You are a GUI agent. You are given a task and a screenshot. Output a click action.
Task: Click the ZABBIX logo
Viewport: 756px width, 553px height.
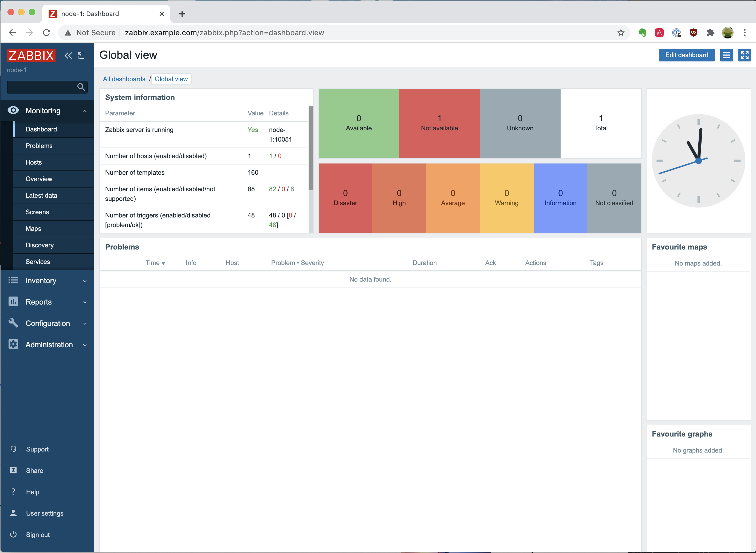click(31, 56)
